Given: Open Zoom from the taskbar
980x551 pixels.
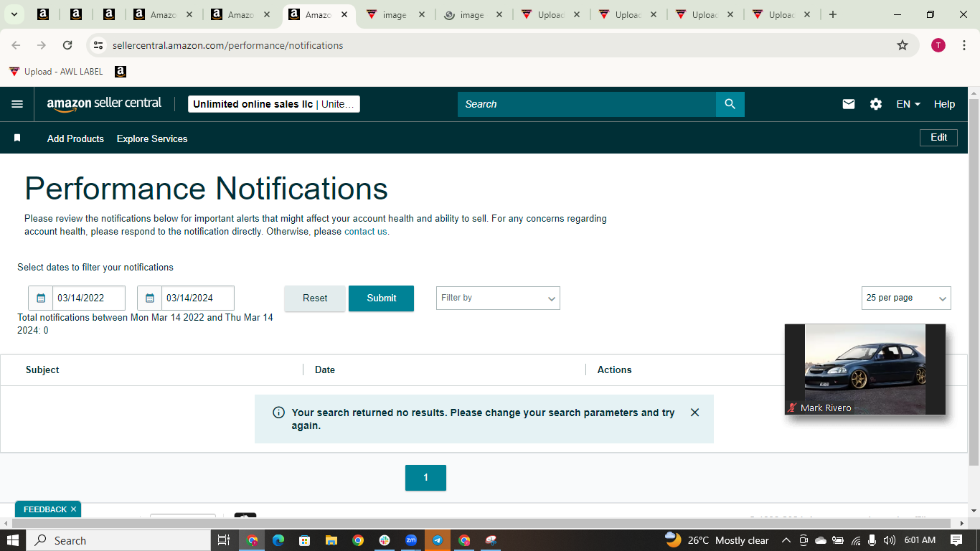Looking at the screenshot, I should tap(411, 540).
